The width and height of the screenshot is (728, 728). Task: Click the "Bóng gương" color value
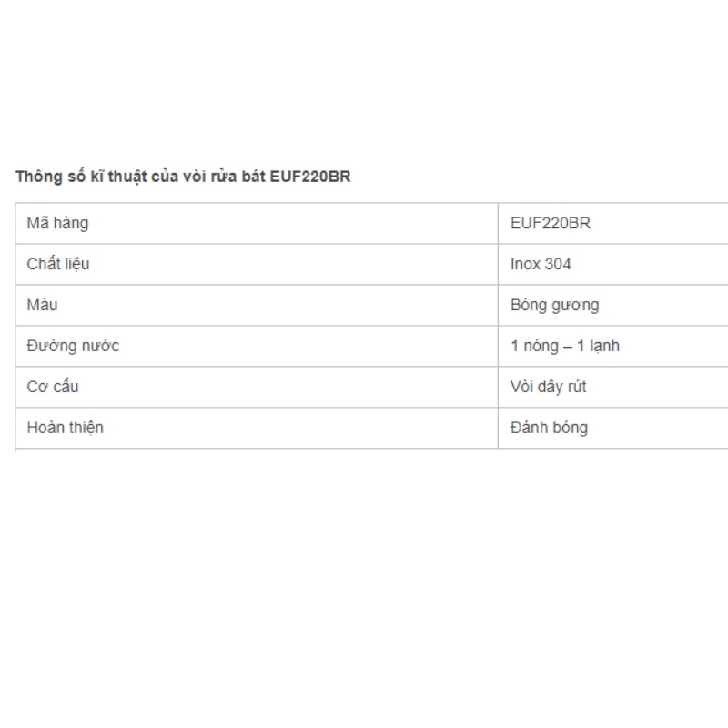[554, 305]
